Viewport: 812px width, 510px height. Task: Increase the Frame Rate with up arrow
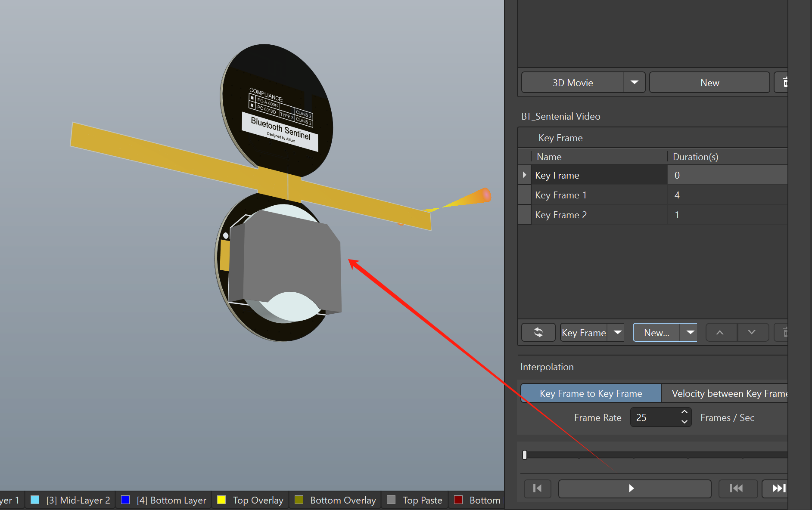pos(684,412)
